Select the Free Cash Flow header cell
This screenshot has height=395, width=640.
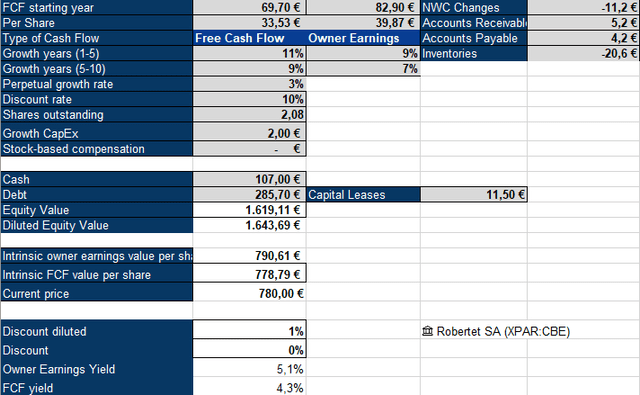[249, 38]
